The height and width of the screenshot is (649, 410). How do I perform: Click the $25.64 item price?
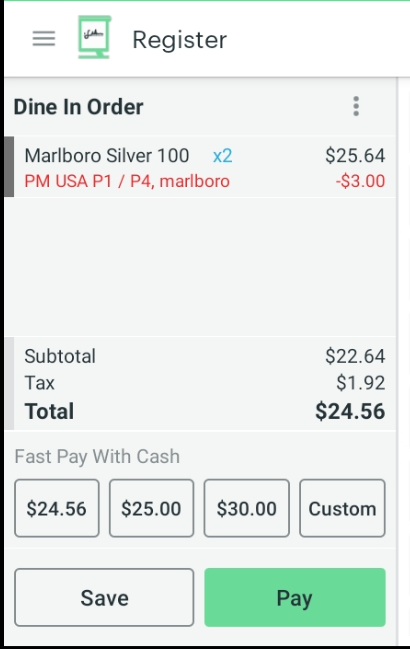click(x=355, y=156)
